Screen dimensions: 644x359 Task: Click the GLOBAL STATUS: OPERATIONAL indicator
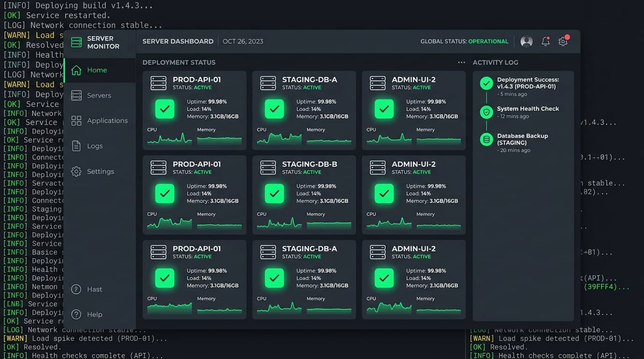tap(464, 41)
